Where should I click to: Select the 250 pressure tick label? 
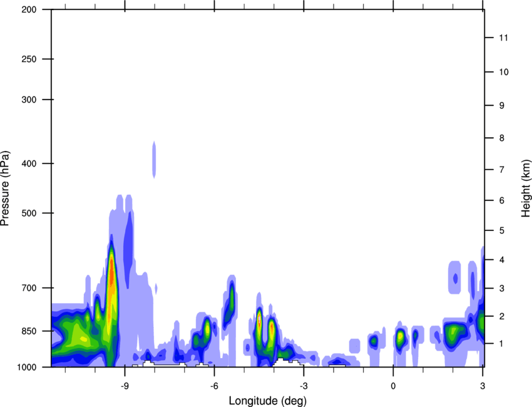(x=29, y=59)
